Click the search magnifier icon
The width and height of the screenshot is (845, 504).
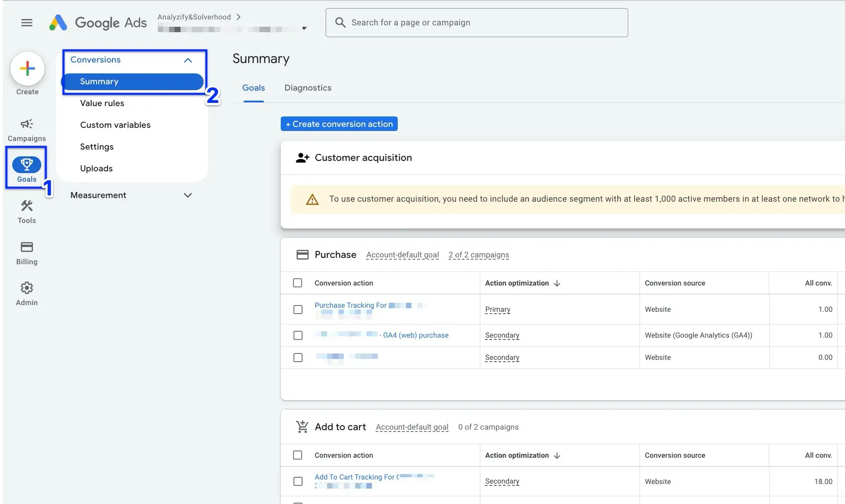pos(340,22)
